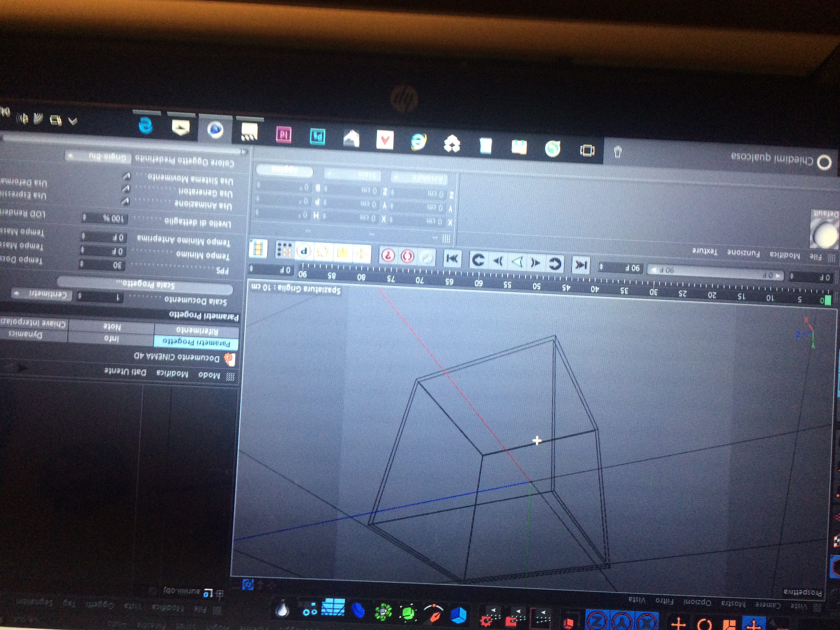The image size is (840, 630).
Task: Click the green Subdivision Surface generator icon
Action: point(408,613)
